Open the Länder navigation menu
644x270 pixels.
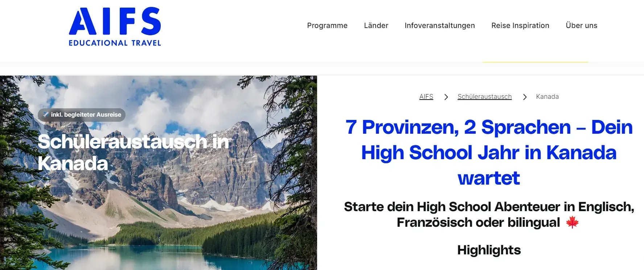[x=376, y=25]
